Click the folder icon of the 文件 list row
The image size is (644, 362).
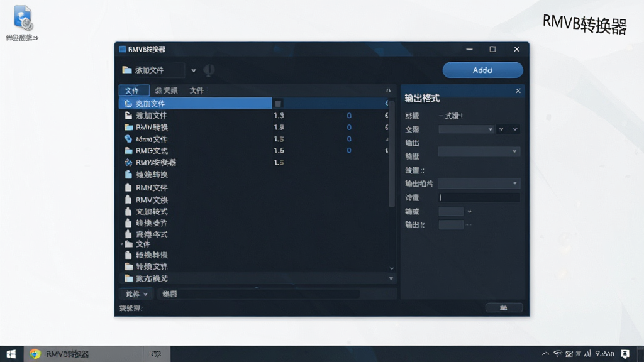pos(128,244)
